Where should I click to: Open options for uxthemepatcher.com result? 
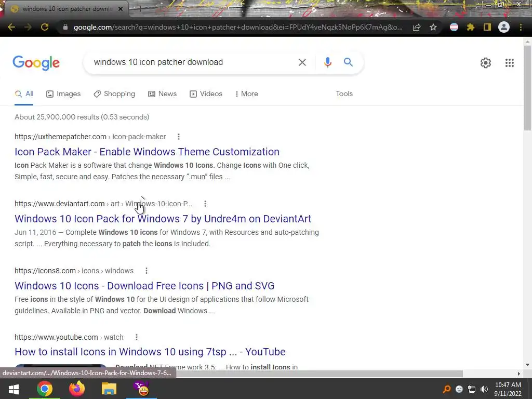coord(179,137)
